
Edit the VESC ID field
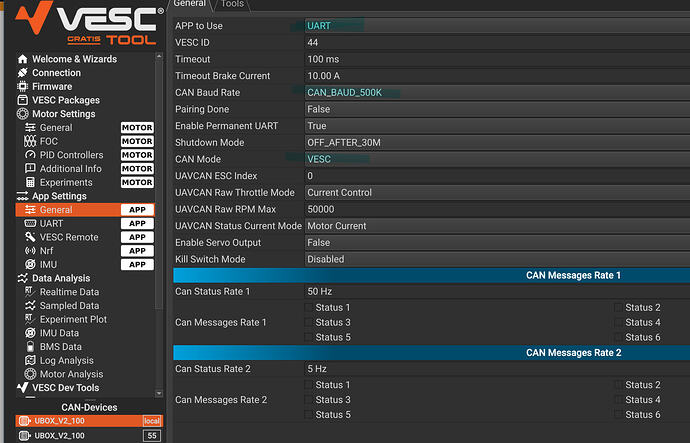[497, 42]
